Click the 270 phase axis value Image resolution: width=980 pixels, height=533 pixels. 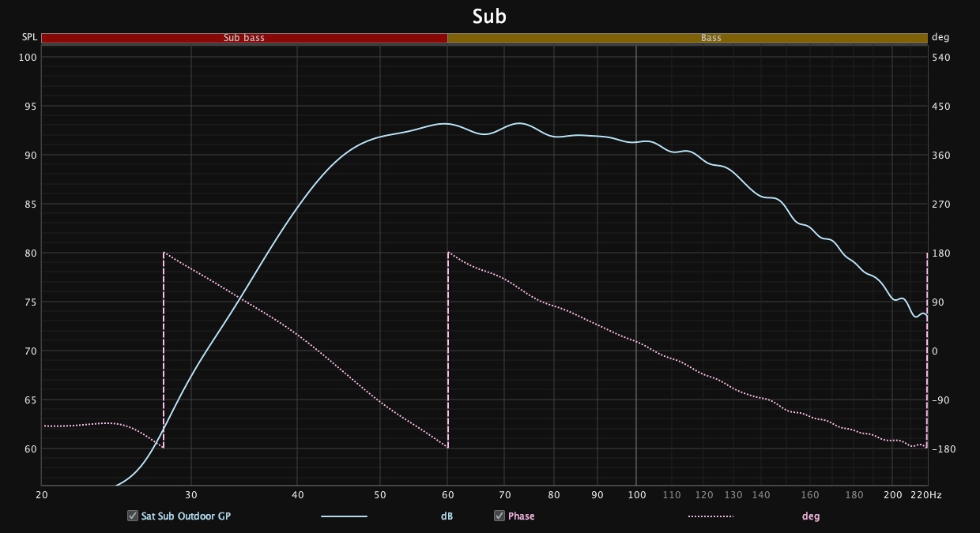[940, 205]
